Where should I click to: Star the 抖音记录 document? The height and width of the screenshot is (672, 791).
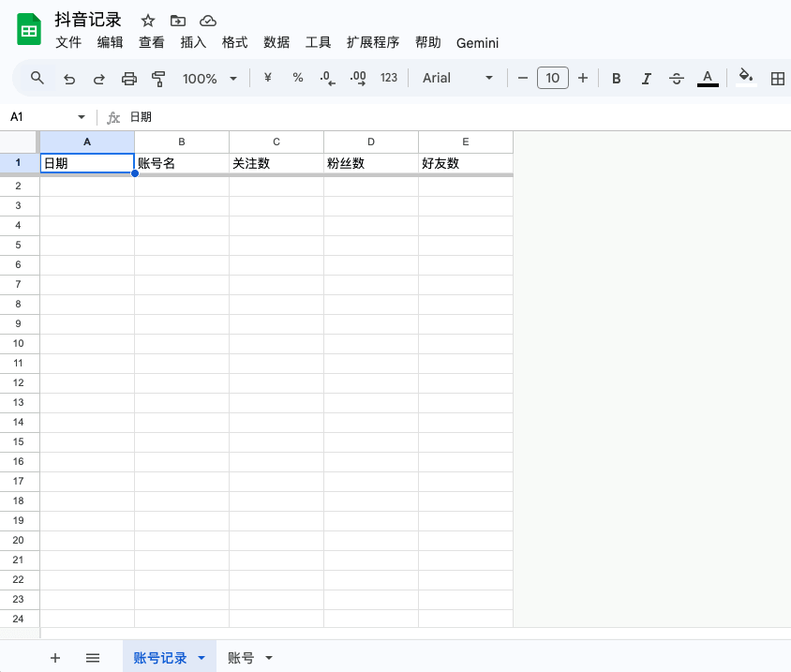(148, 21)
